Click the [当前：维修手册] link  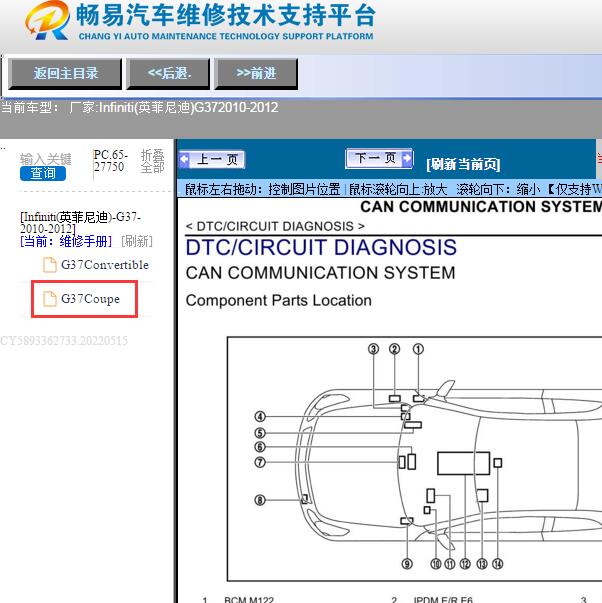(66, 242)
